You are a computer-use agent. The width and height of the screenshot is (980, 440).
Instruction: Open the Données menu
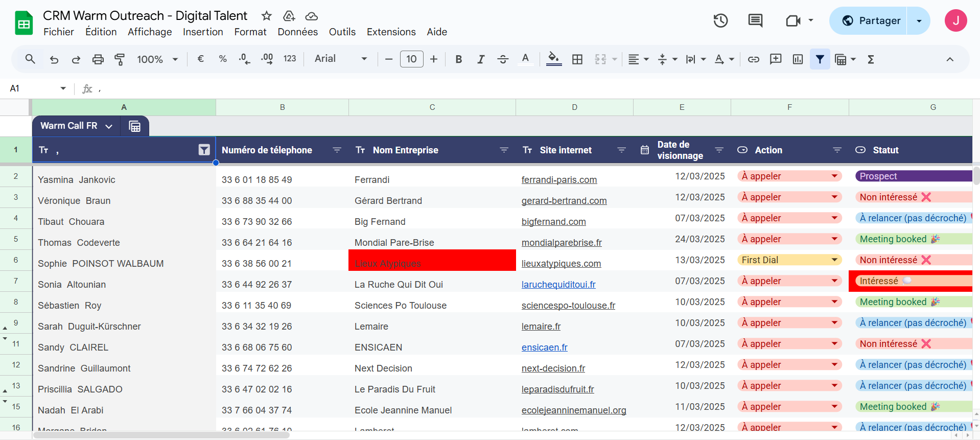pos(297,32)
